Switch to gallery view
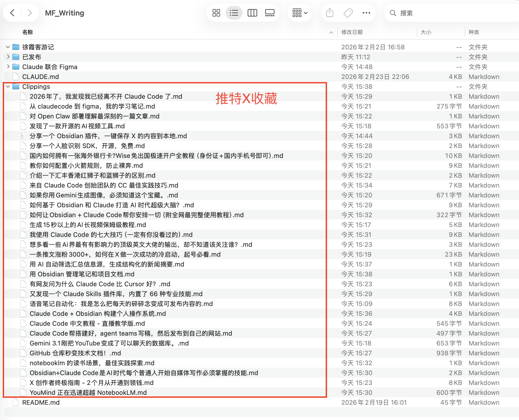Viewport: 519px width, 420px height. click(x=270, y=13)
